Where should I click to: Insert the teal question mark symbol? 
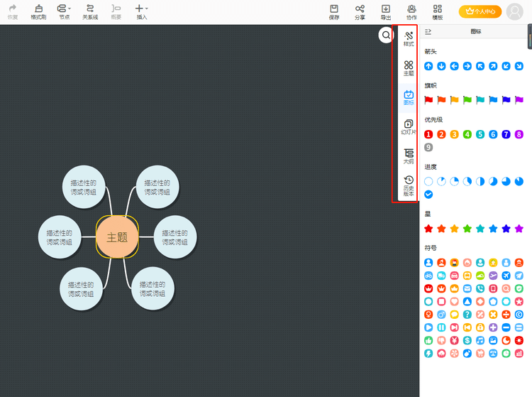pos(467,315)
